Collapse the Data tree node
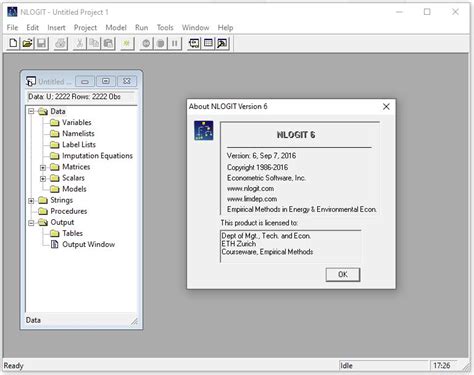474x375 pixels. [31, 111]
